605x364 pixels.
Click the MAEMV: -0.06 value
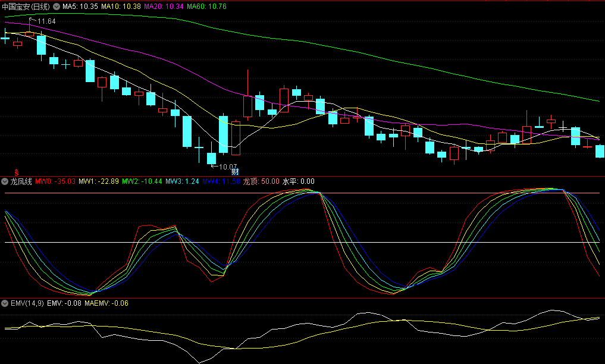click(x=106, y=303)
